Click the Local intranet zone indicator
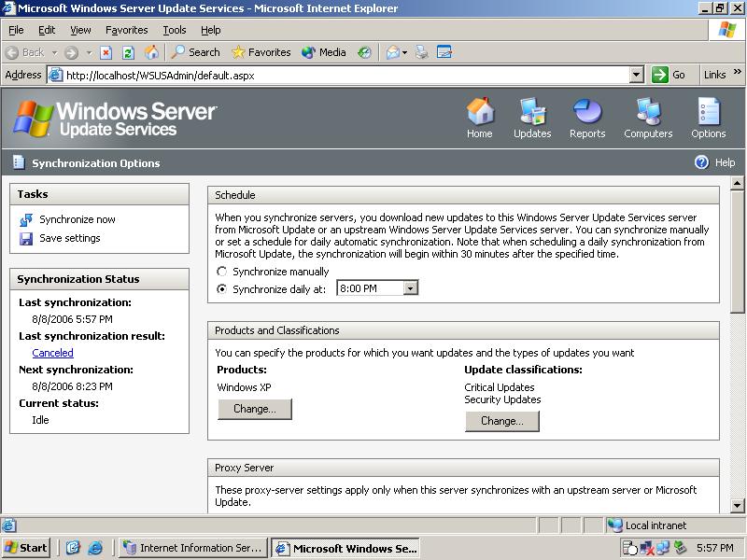Viewport: 747px width, 560px height. (x=648, y=525)
